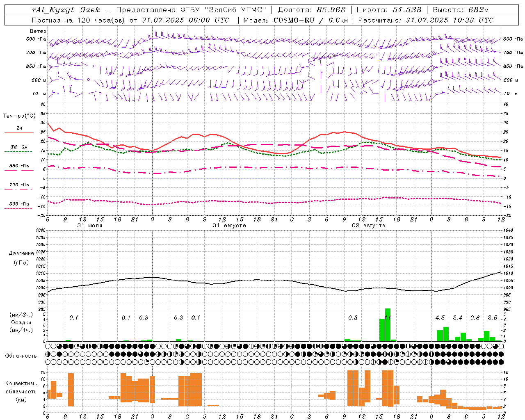The height and width of the screenshot is (420, 525).
Task: Click the Высота: 682м value
Action: [461, 10]
